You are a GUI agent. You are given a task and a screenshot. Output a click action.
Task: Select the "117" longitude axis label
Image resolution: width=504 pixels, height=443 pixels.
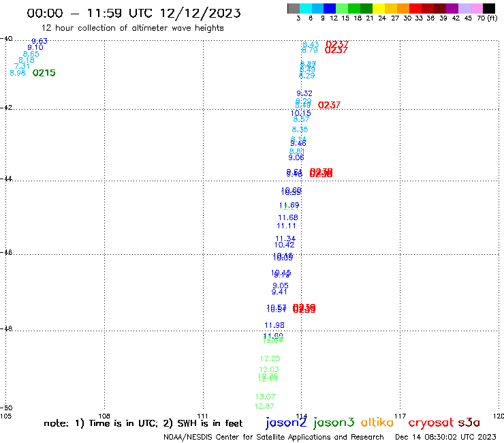pos(400,416)
